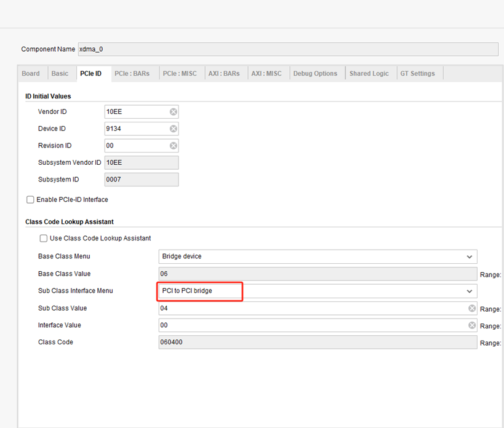This screenshot has height=428, width=504.
Task: Open the Board tab
Action: [x=31, y=74]
